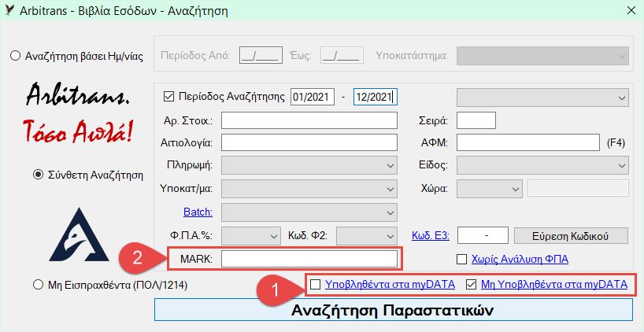Image resolution: width=644 pixels, height=332 pixels.
Task: Expand the Είδος combo box
Action: point(542,165)
